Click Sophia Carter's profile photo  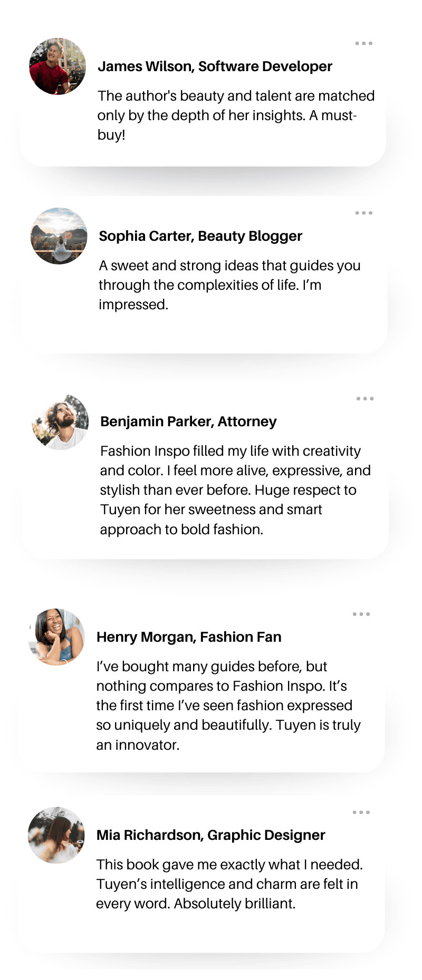(x=59, y=236)
